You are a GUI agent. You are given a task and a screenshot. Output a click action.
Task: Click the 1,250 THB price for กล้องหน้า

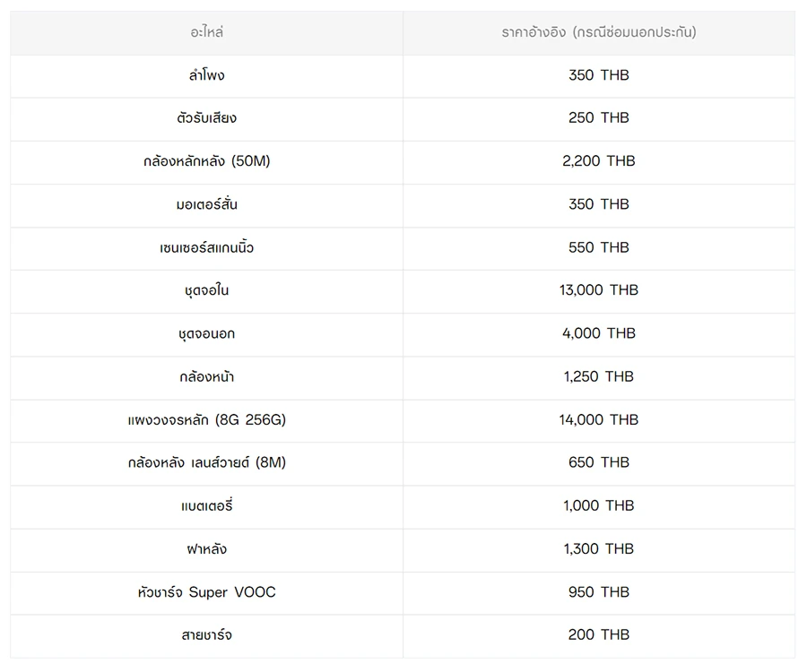point(598,376)
